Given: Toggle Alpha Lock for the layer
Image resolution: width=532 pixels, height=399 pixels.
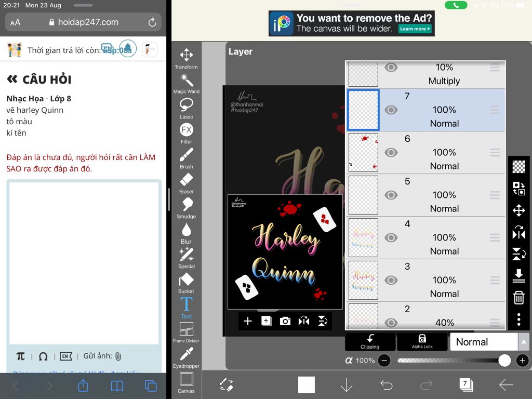Looking at the screenshot, I should [x=422, y=342].
